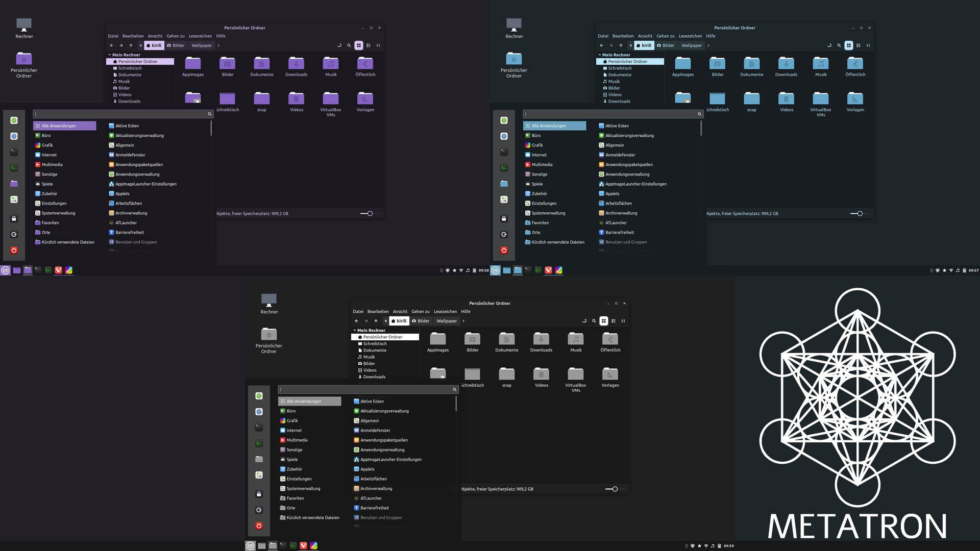Switch blue file manager to list view
The image size is (980, 551).
coord(859,45)
